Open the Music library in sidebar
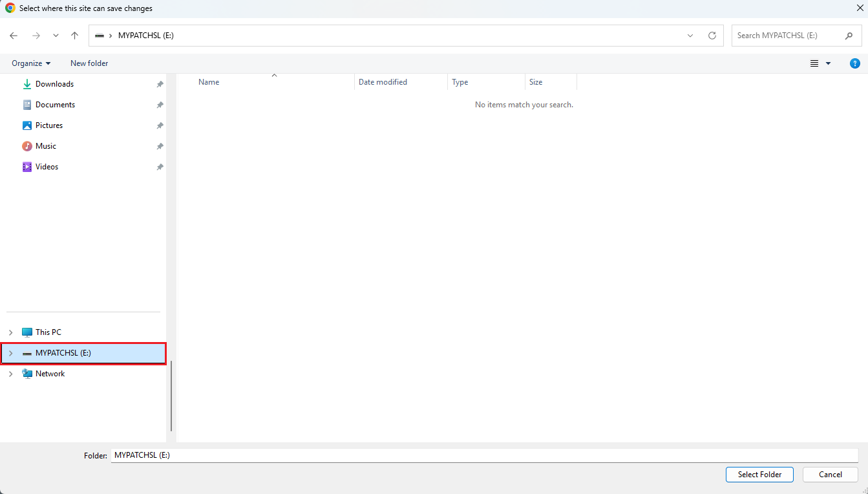The height and width of the screenshot is (494, 868). tap(46, 145)
